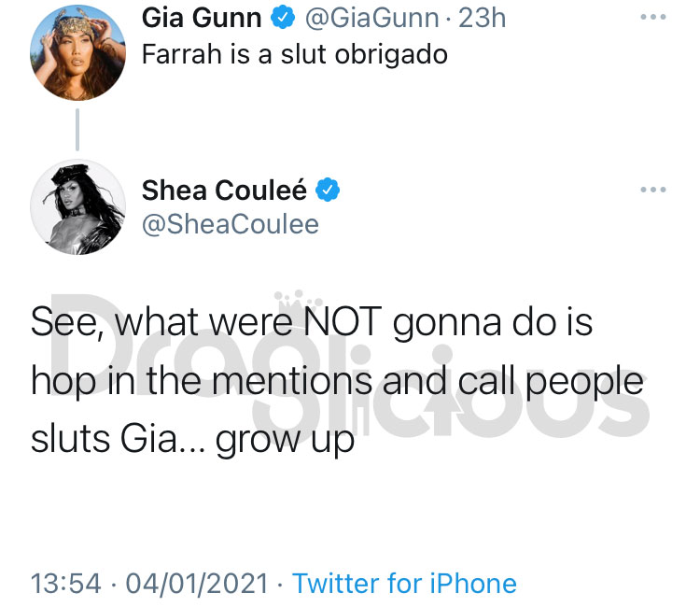Image resolution: width=700 pixels, height=607 pixels.
Task: Click the thread line connecting the tweets
Action: (77, 130)
